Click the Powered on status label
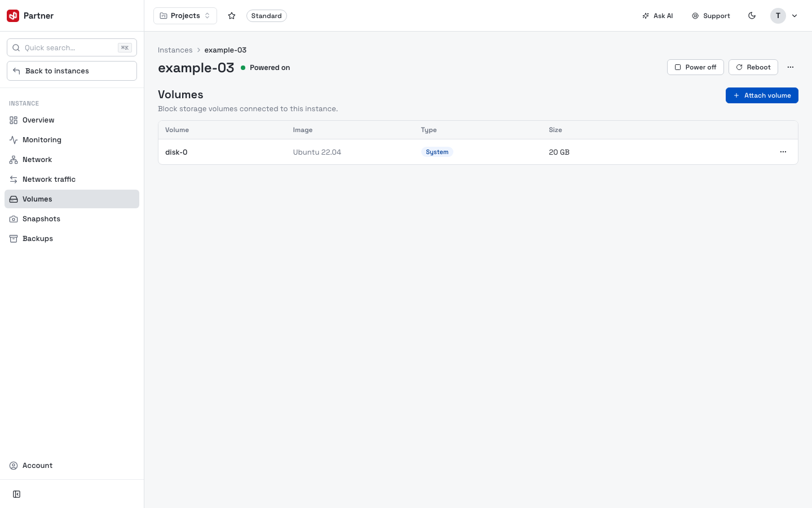Screen dimensions: 812x508 [270, 68]
